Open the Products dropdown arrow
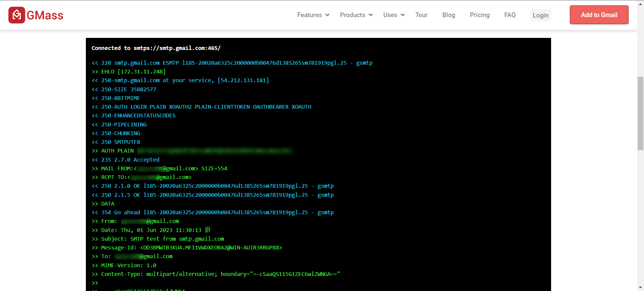Image resolution: width=644 pixels, height=291 pixels. click(x=371, y=15)
